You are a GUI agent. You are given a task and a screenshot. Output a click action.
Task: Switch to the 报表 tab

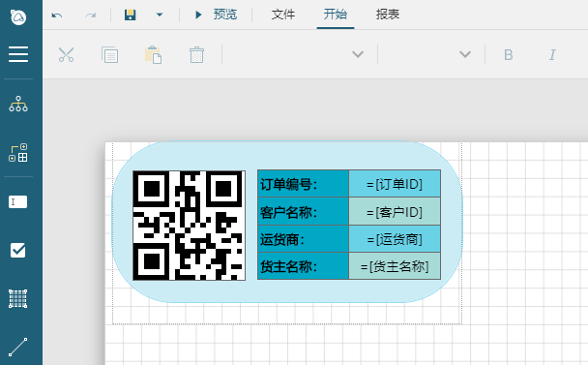(388, 15)
